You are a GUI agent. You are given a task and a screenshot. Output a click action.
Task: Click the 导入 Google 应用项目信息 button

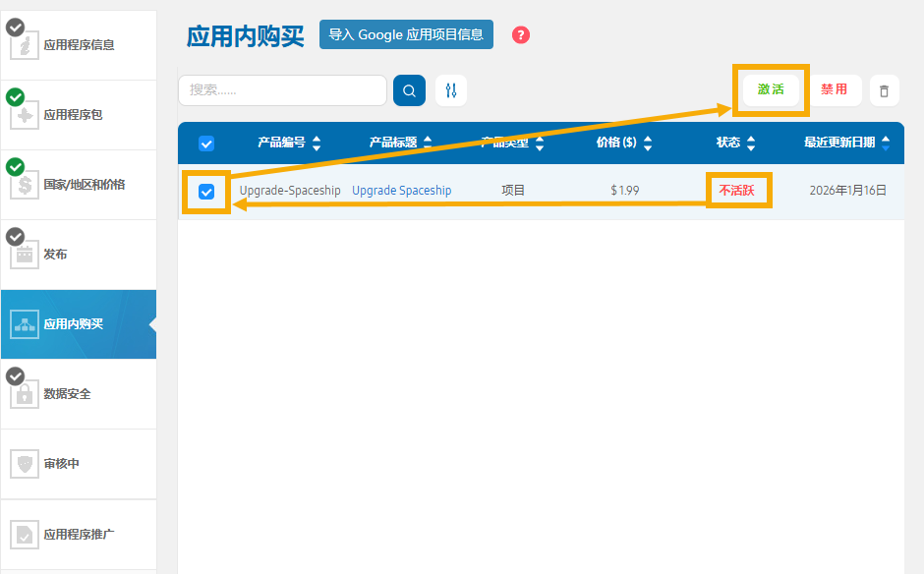pos(406,34)
